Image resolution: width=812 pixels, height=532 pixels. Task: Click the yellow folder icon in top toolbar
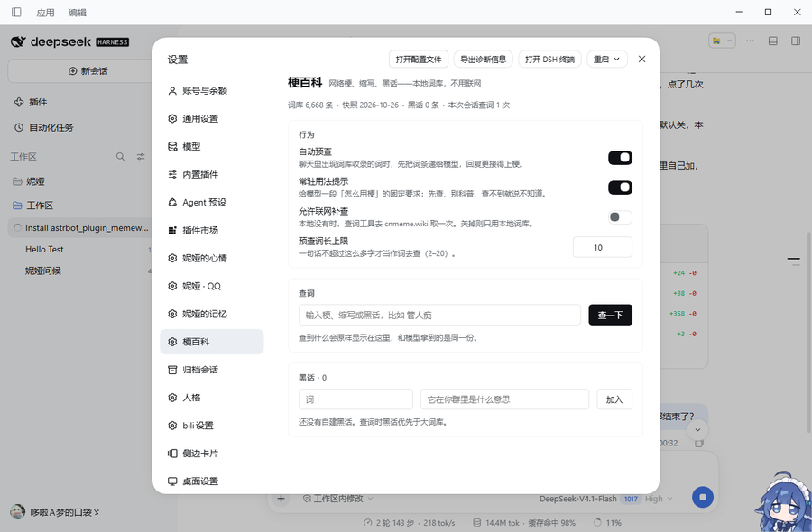716,41
